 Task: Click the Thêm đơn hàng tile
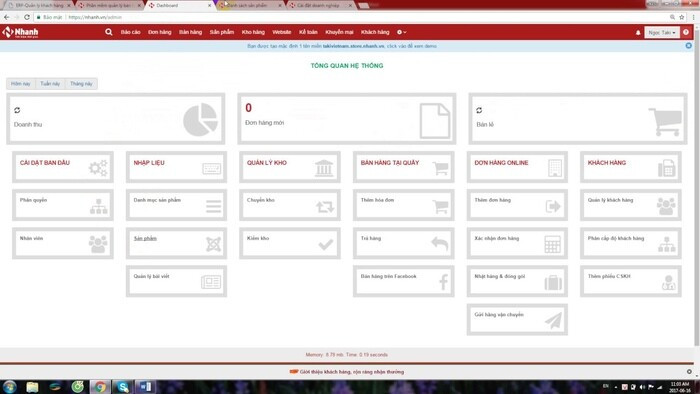tap(517, 205)
